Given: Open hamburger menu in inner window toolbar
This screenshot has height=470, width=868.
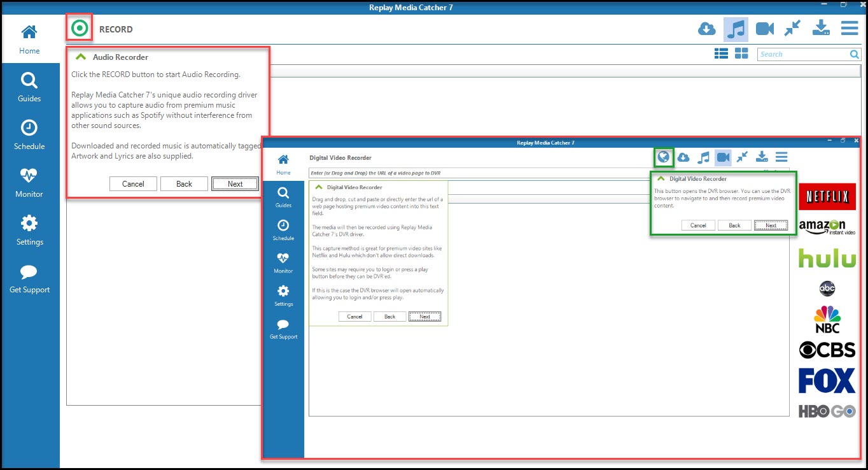Looking at the screenshot, I should click(781, 157).
